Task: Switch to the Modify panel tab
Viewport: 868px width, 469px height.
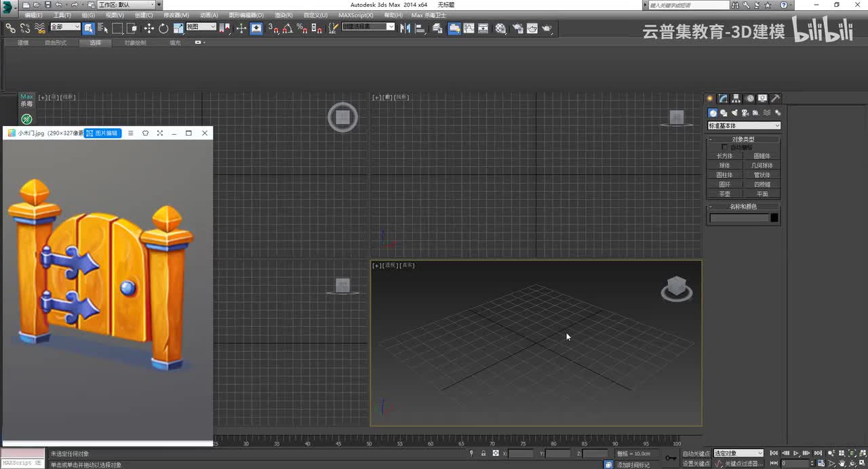Action: tap(724, 98)
